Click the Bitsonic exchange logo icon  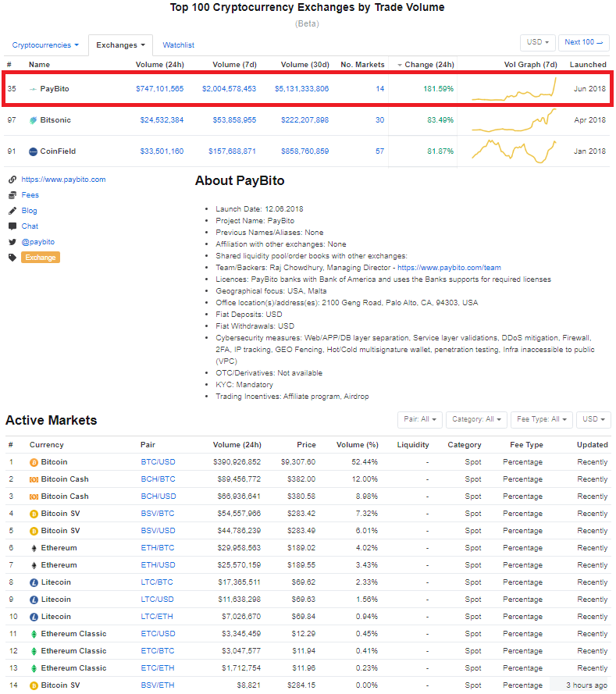point(33,120)
